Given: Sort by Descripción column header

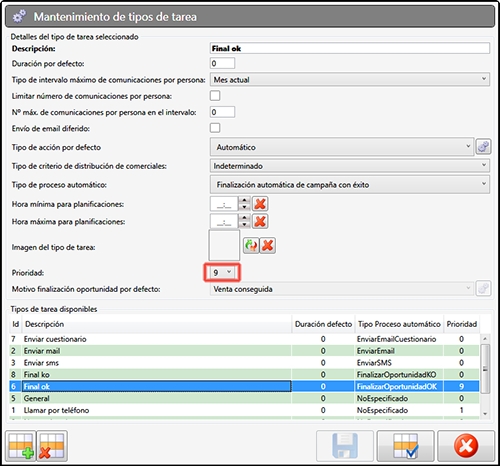Looking at the screenshot, I should 157,324.
